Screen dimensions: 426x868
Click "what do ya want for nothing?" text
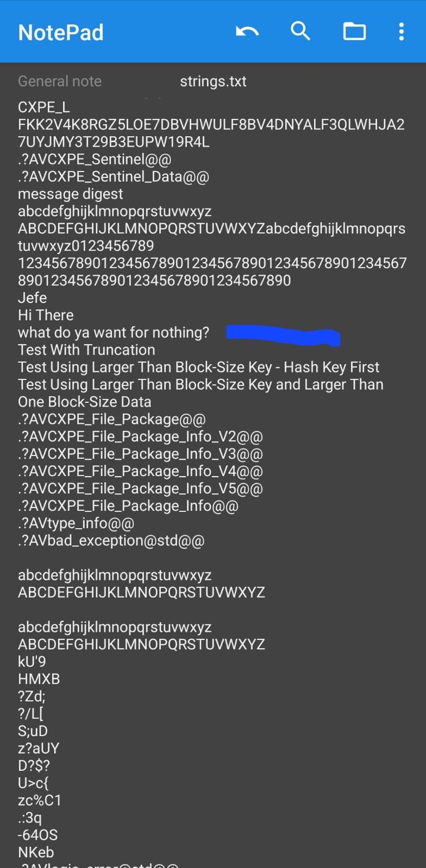tap(114, 333)
